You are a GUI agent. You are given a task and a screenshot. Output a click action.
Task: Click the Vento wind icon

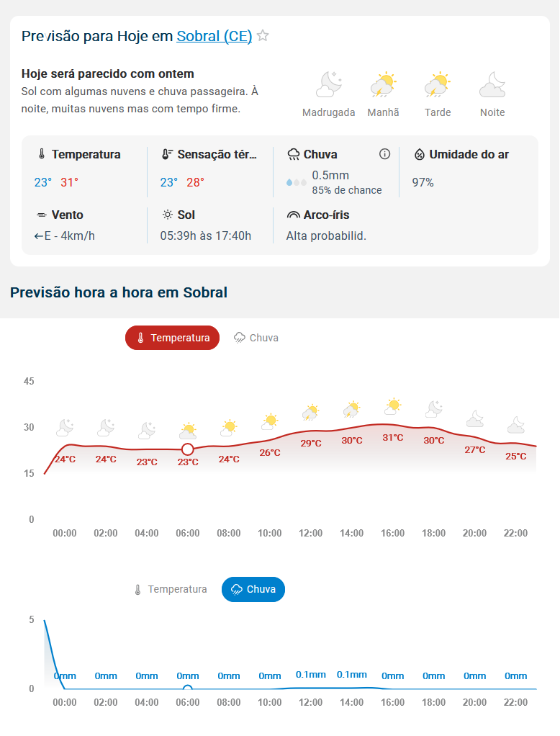point(41,215)
